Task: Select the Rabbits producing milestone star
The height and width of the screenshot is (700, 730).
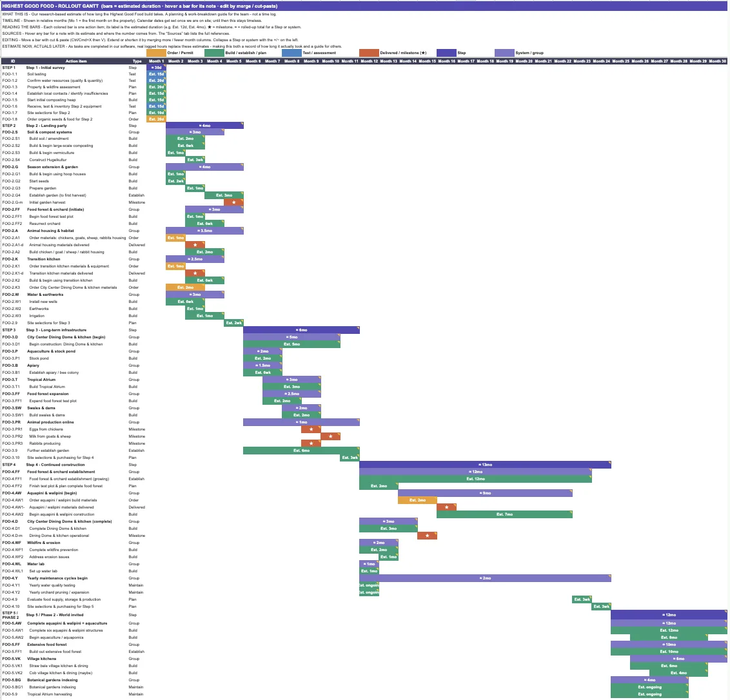Action: [311, 443]
